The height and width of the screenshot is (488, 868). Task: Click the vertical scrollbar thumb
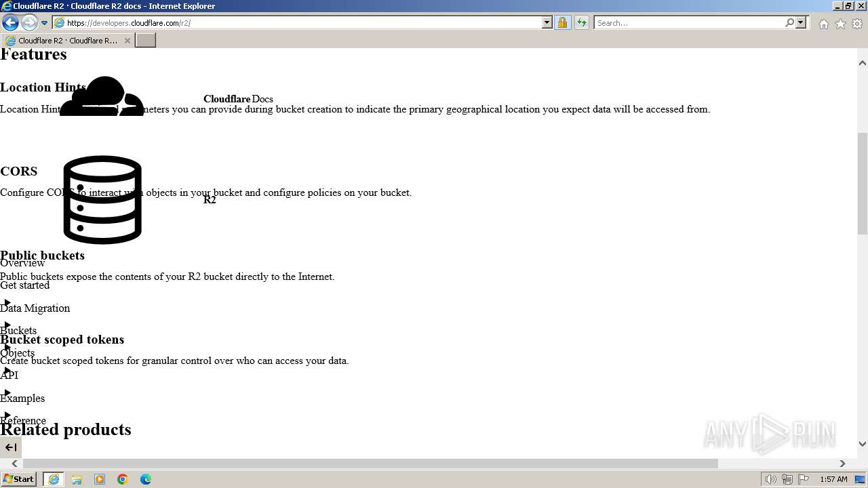pyautogui.click(x=863, y=184)
